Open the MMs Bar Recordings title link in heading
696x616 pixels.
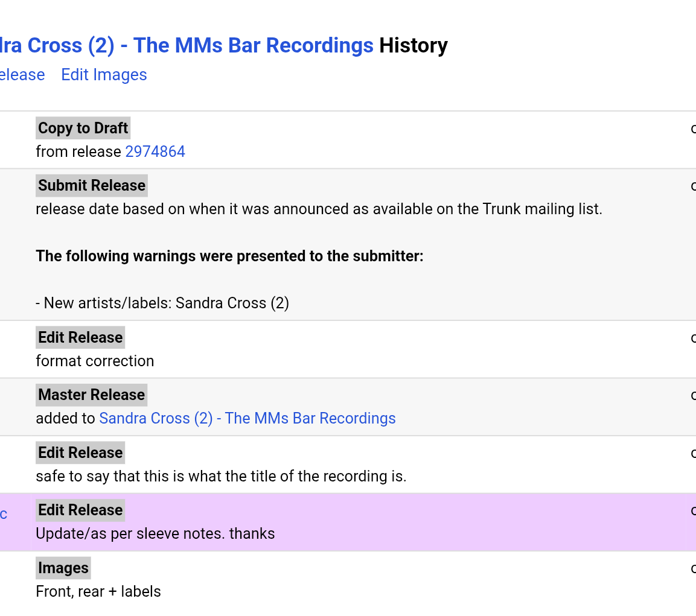tap(187, 45)
